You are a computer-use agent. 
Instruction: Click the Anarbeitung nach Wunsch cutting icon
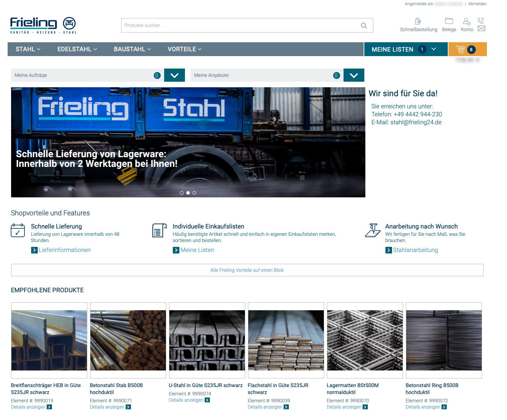[x=373, y=230]
